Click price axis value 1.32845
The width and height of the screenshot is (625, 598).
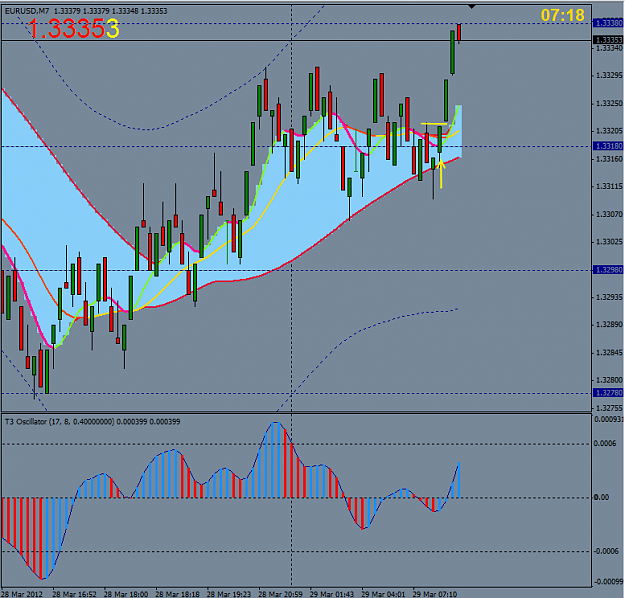tap(609, 353)
